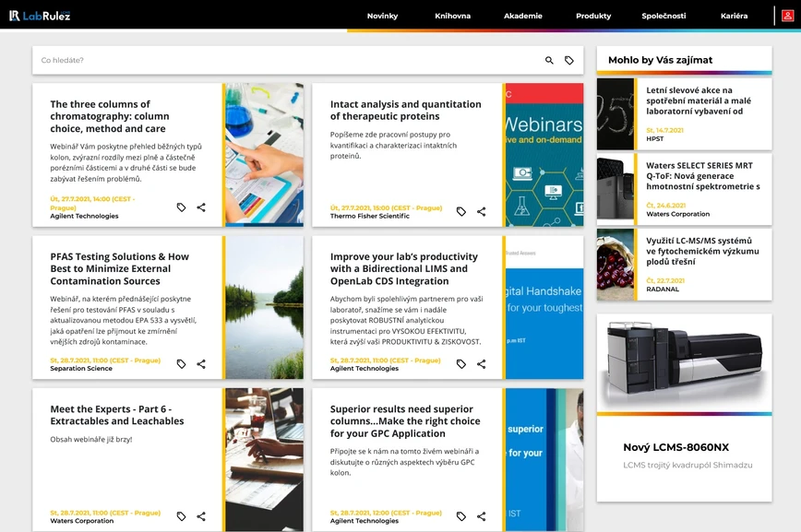801x532 pixels.
Task: Open 'Waters SELECT SERIES MRT' sidebar article
Action: [703, 175]
